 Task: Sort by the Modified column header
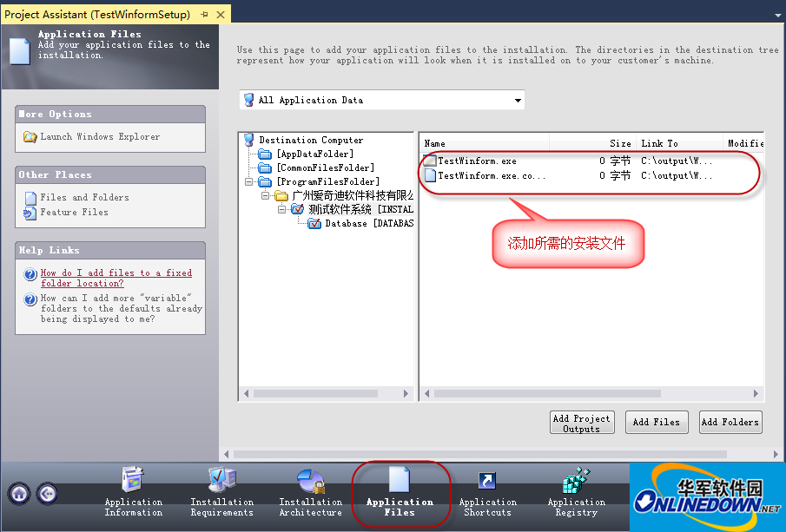tap(743, 143)
